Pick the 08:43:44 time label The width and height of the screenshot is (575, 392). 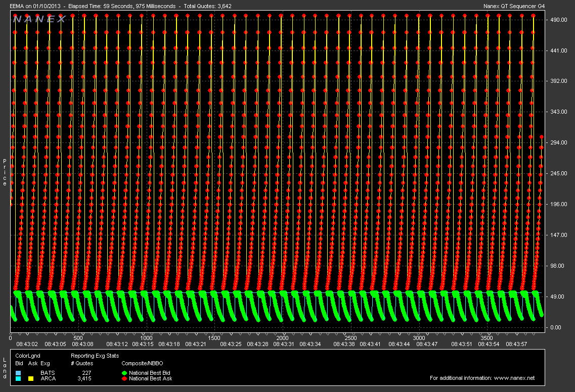tap(399, 344)
